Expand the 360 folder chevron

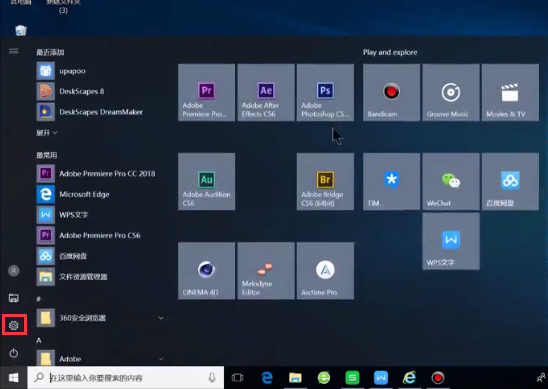pos(161,318)
